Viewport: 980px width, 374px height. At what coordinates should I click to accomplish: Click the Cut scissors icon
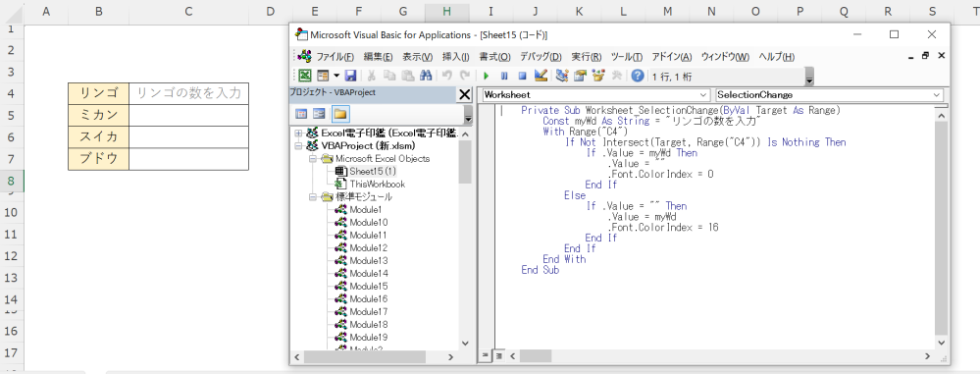tap(371, 76)
